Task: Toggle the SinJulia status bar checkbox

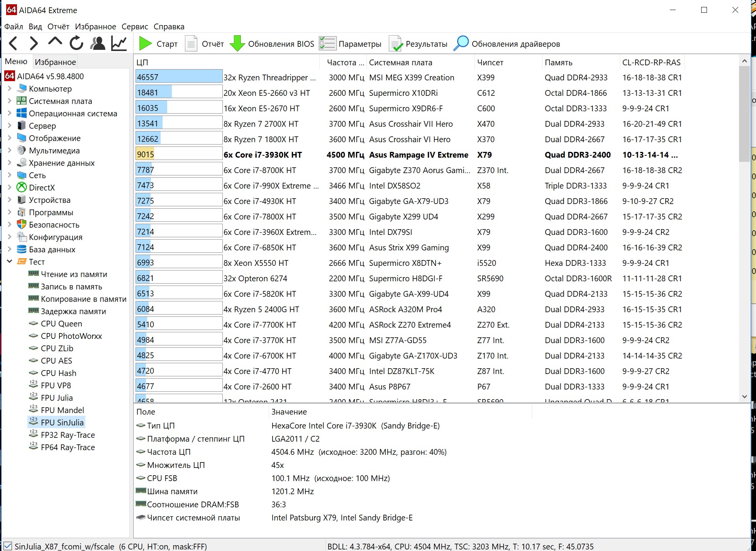Action: point(7,546)
